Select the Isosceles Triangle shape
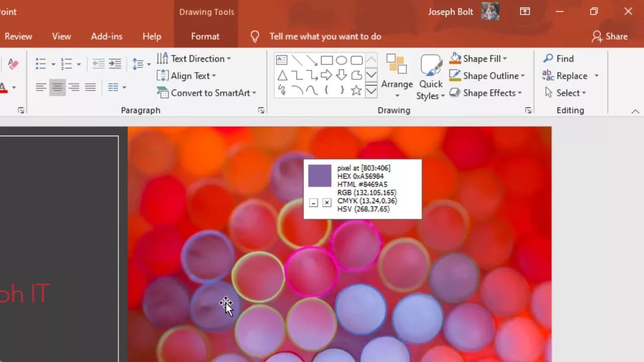The image size is (644, 362). [x=282, y=75]
